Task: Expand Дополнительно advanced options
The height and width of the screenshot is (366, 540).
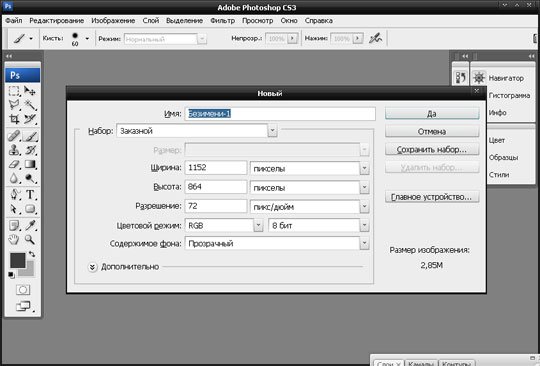Action: [x=92, y=267]
